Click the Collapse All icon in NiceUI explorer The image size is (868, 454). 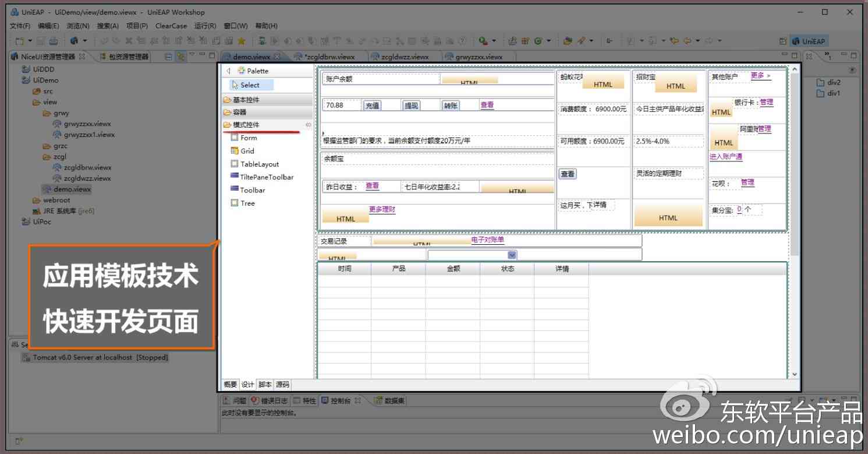coord(169,57)
